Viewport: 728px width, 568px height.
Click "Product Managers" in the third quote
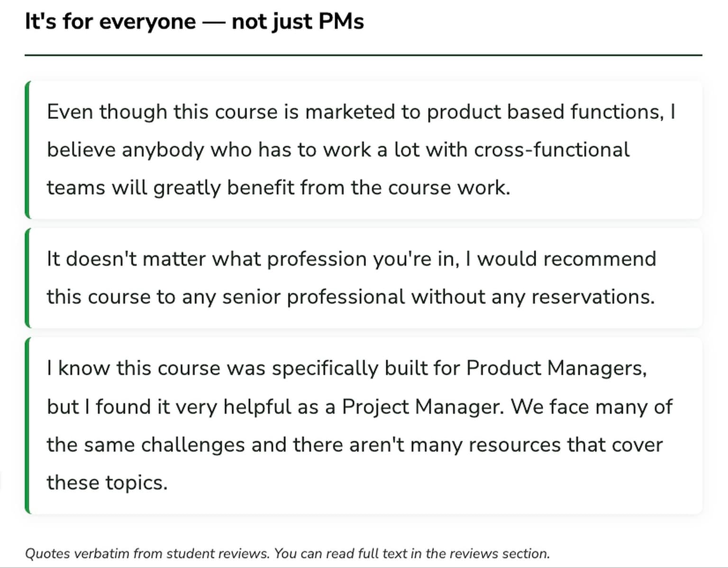point(555,369)
